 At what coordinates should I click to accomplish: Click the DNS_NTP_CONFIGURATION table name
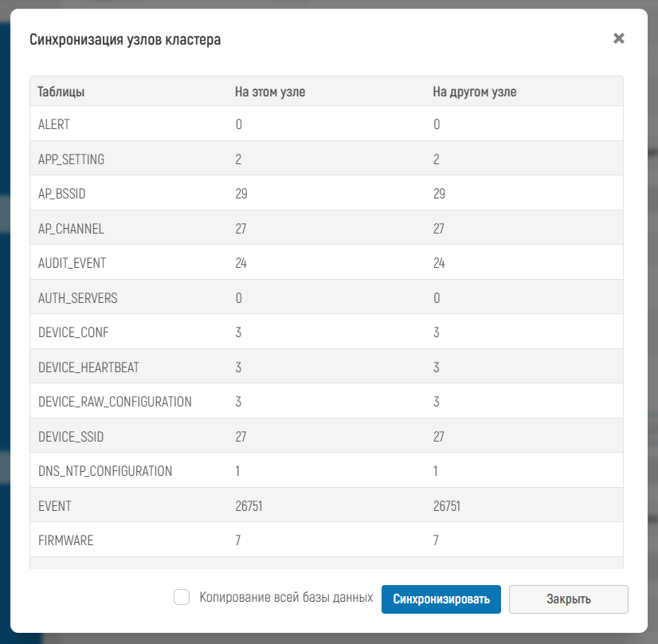pyautogui.click(x=105, y=471)
